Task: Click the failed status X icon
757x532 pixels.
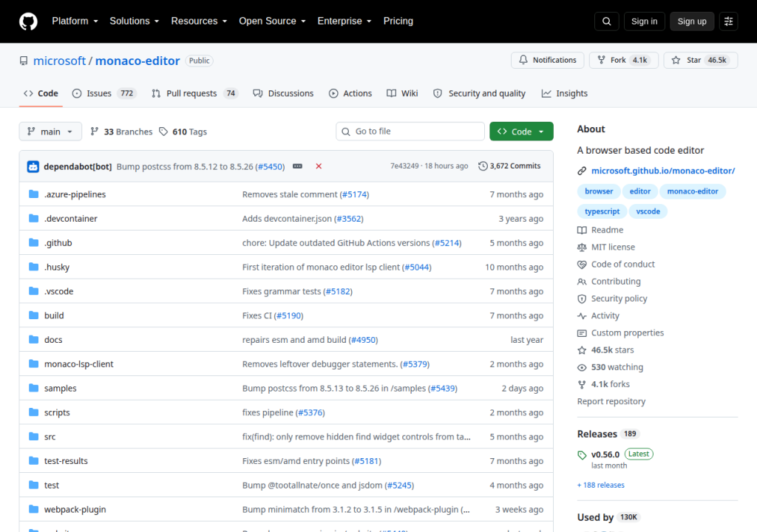Action: [319, 166]
